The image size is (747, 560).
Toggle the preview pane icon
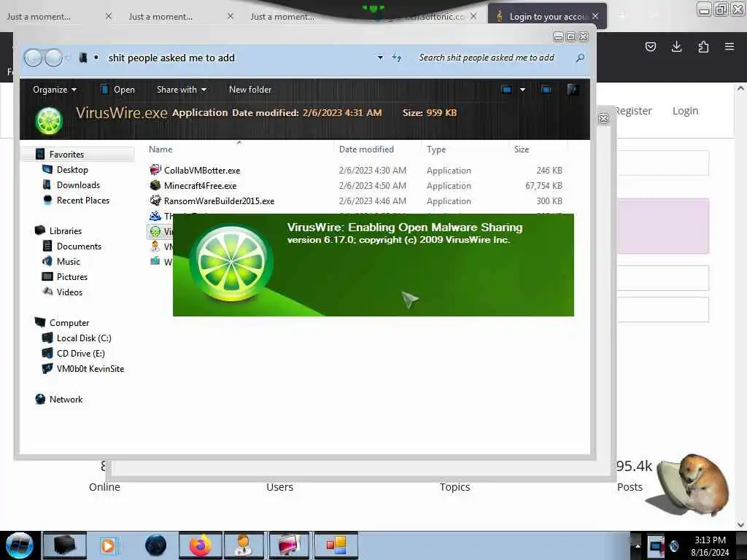tap(546, 90)
